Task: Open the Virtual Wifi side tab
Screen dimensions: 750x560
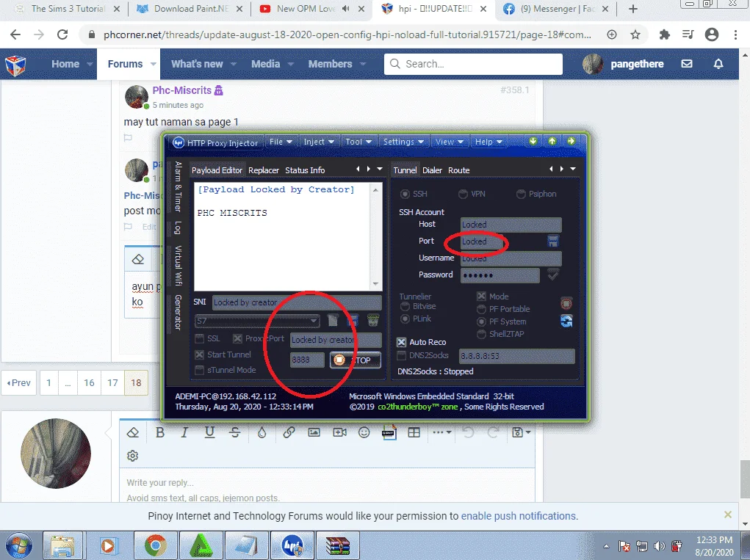Action: [178, 265]
